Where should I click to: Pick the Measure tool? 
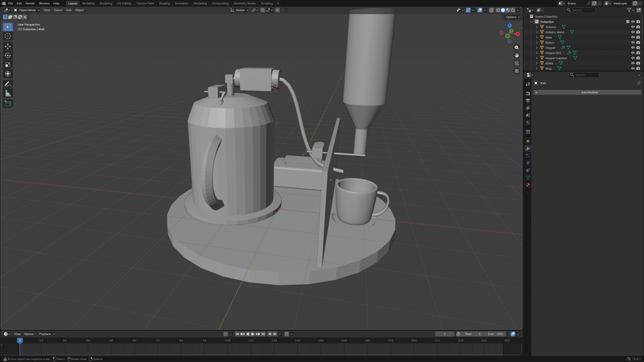[8, 93]
